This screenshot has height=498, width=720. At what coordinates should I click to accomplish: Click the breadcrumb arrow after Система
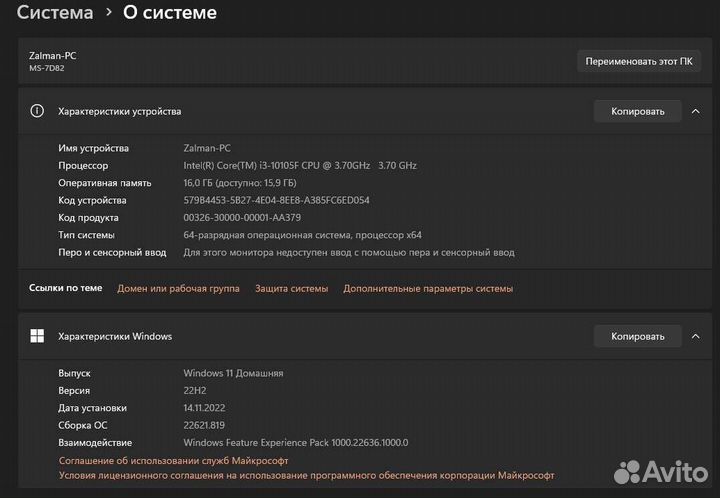click(x=108, y=13)
